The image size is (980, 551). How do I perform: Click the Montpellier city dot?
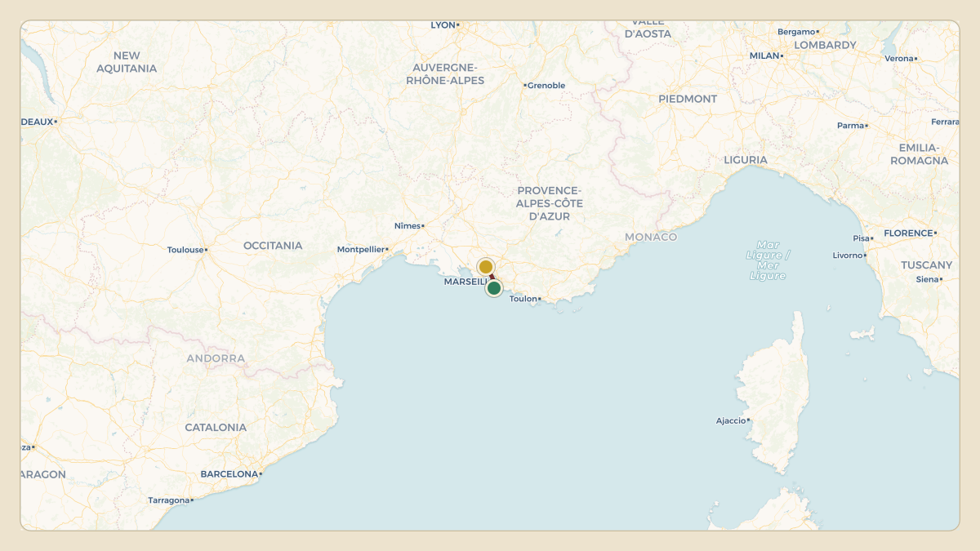[387, 249]
